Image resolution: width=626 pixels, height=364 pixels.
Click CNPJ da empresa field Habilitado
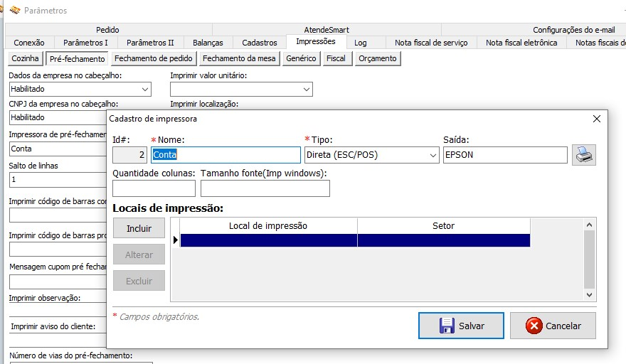(58, 117)
